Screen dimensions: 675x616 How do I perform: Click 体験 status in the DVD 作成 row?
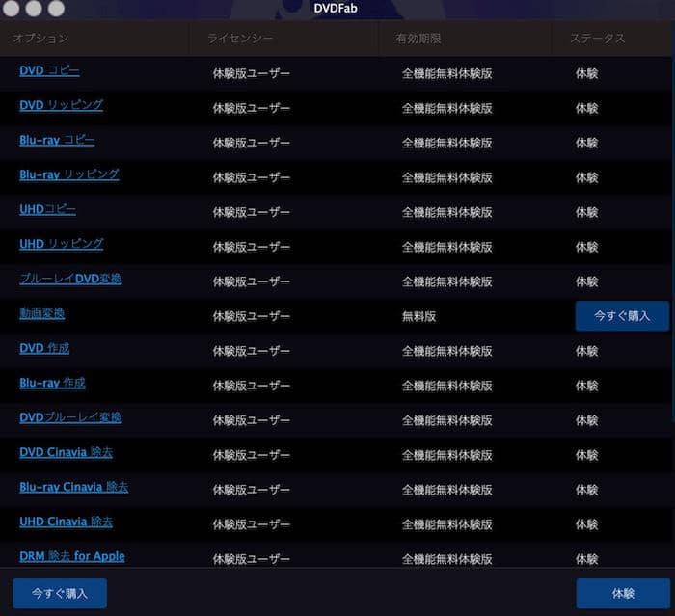click(x=586, y=351)
